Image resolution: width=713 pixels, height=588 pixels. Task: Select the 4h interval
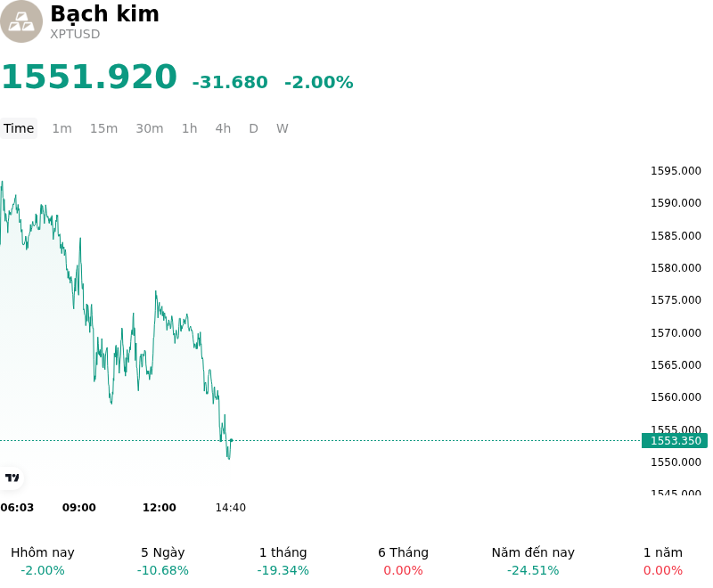coord(223,128)
